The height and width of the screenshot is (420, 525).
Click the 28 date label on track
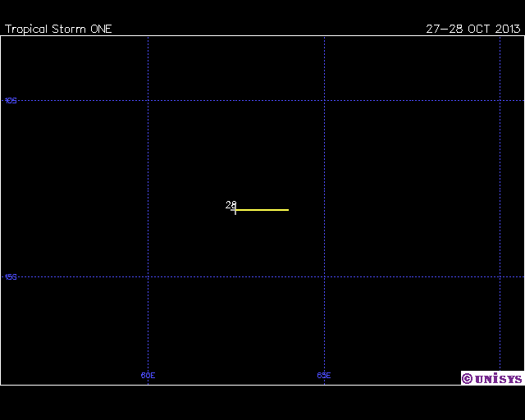point(231,205)
